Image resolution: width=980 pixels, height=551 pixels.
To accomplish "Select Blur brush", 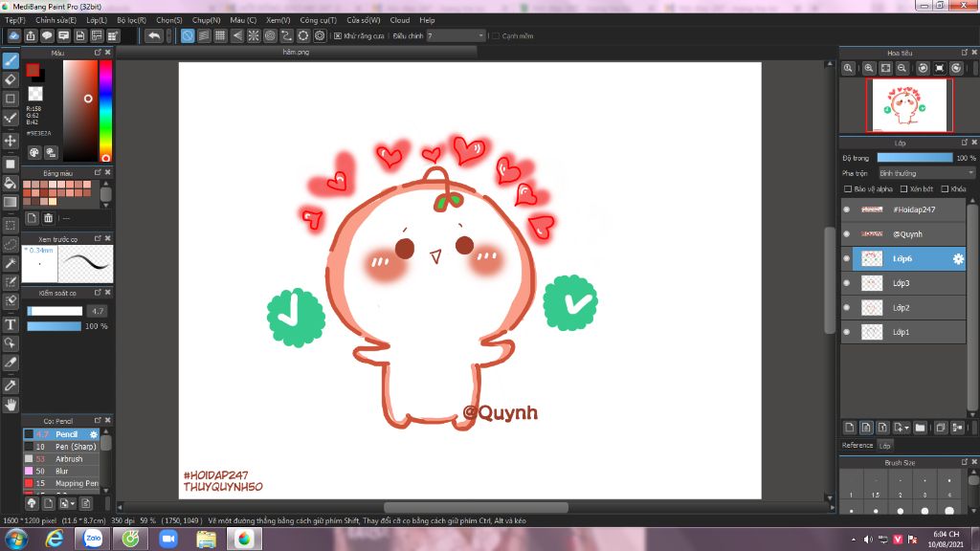I will (61, 471).
